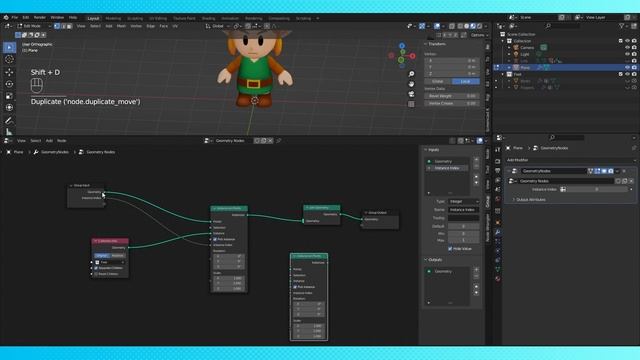
Task: Remove selected input socket with minus button
Action: coord(476,166)
